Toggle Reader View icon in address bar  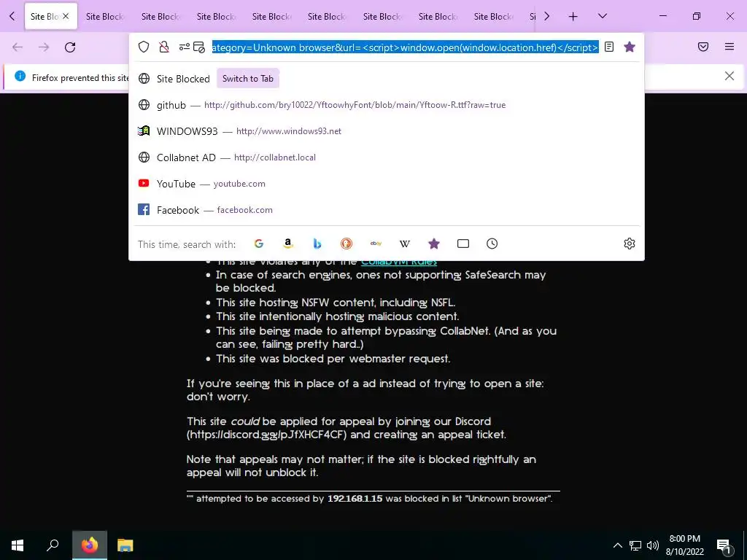pos(609,47)
